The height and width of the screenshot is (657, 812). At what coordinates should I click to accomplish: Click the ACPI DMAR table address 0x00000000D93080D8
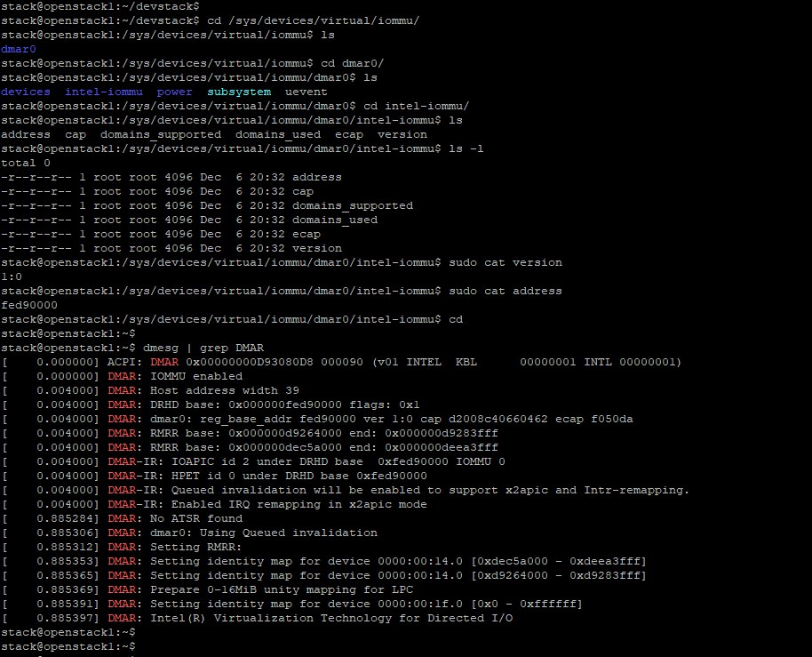pyautogui.click(x=250, y=362)
